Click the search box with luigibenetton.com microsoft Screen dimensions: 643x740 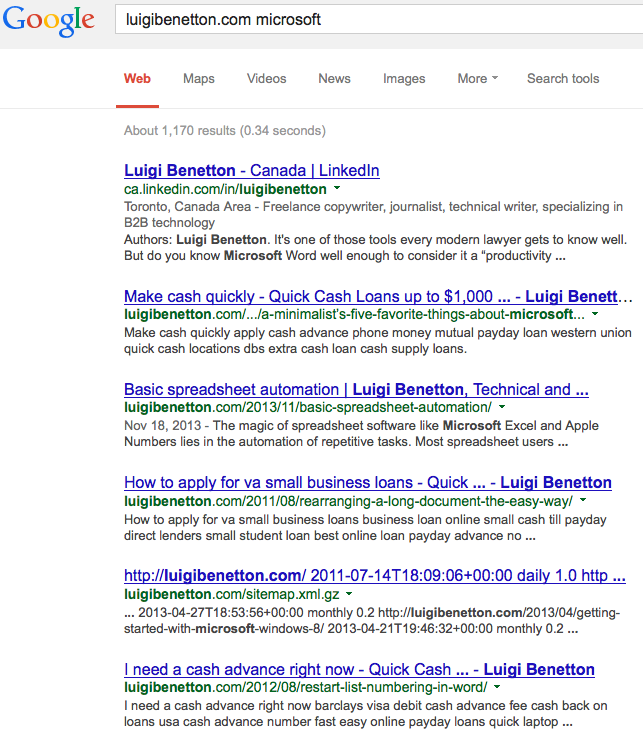tap(379, 19)
